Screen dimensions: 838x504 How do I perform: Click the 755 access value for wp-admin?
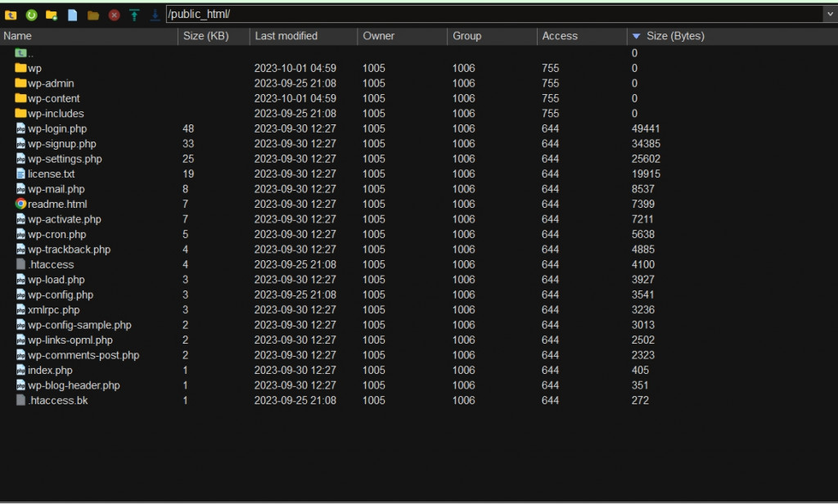coord(550,83)
